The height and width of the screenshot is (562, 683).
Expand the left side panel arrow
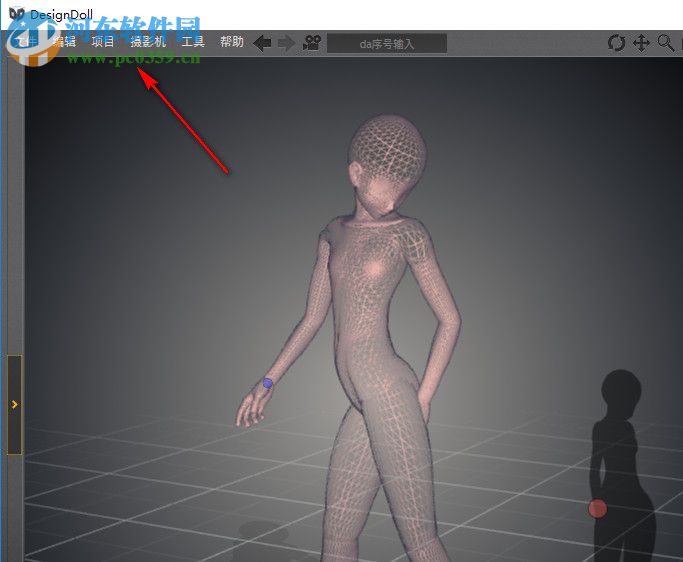pyautogui.click(x=14, y=405)
